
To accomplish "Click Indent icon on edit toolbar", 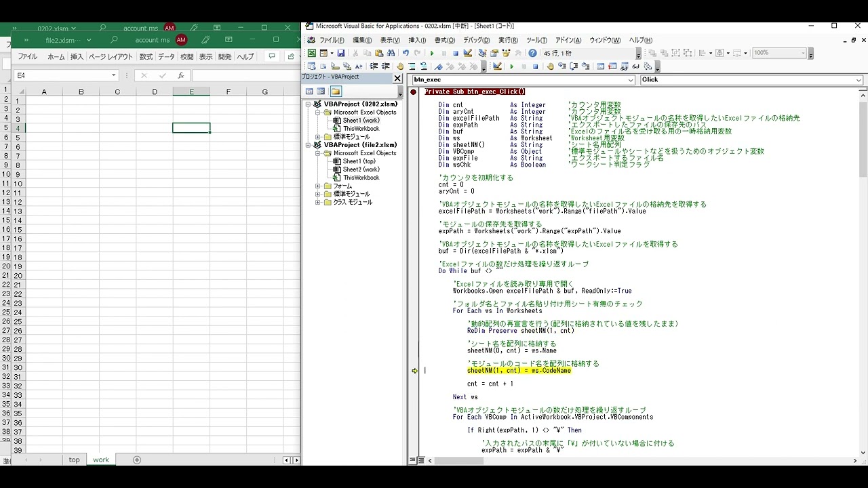I will point(373,66).
